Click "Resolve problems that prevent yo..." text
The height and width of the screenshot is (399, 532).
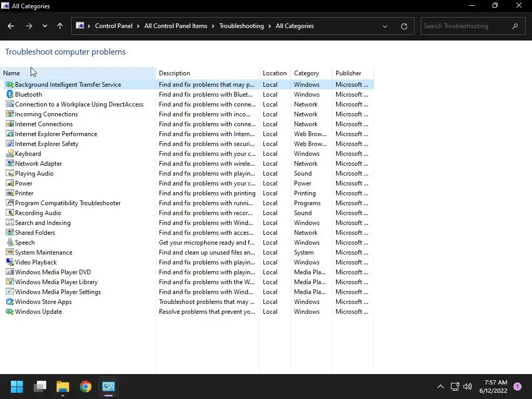coord(207,312)
